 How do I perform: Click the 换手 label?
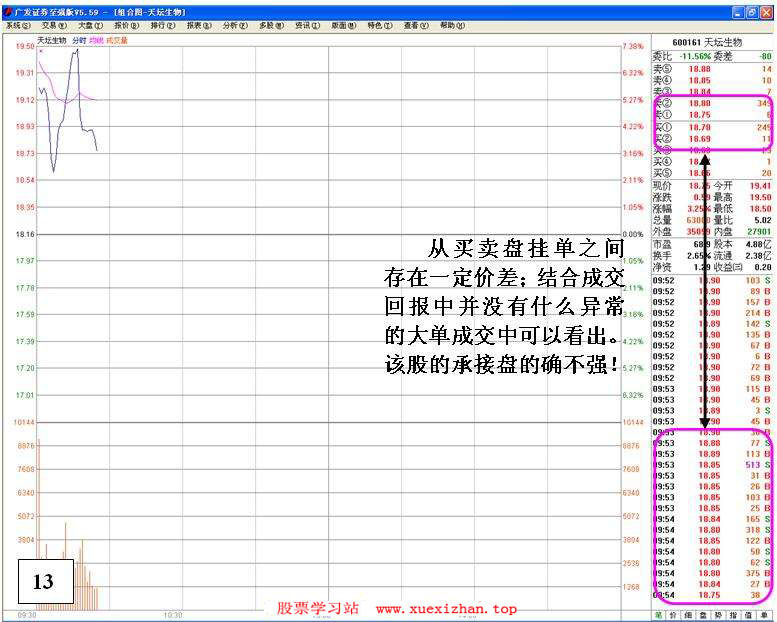coord(662,256)
